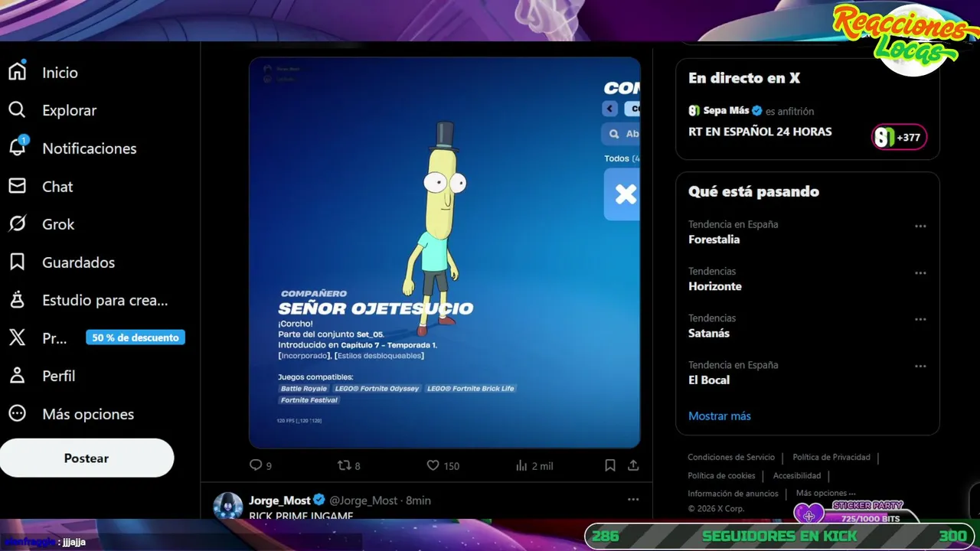
Task: Go to Inicio home icon
Action: click(17, 72)
